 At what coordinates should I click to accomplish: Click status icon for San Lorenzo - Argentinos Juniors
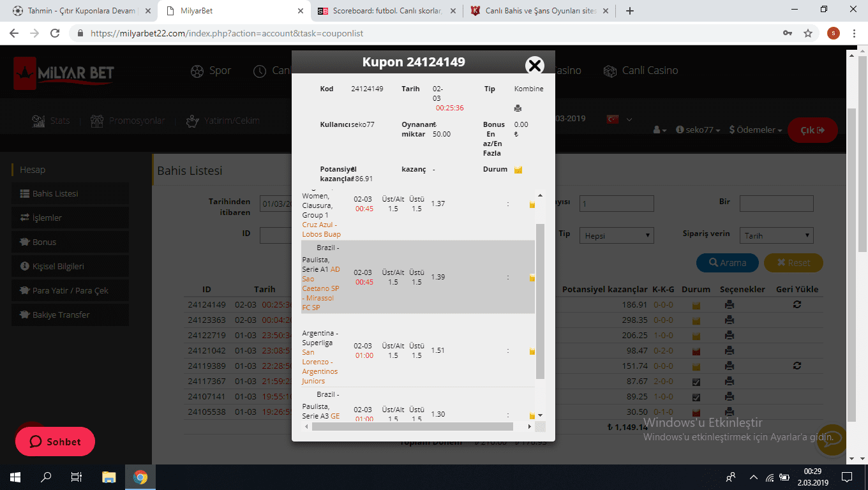tap(532, 352)
